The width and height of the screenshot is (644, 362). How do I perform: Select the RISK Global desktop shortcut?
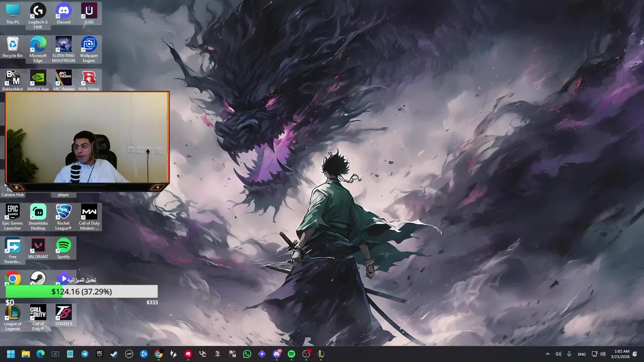(x=89, y=80)
